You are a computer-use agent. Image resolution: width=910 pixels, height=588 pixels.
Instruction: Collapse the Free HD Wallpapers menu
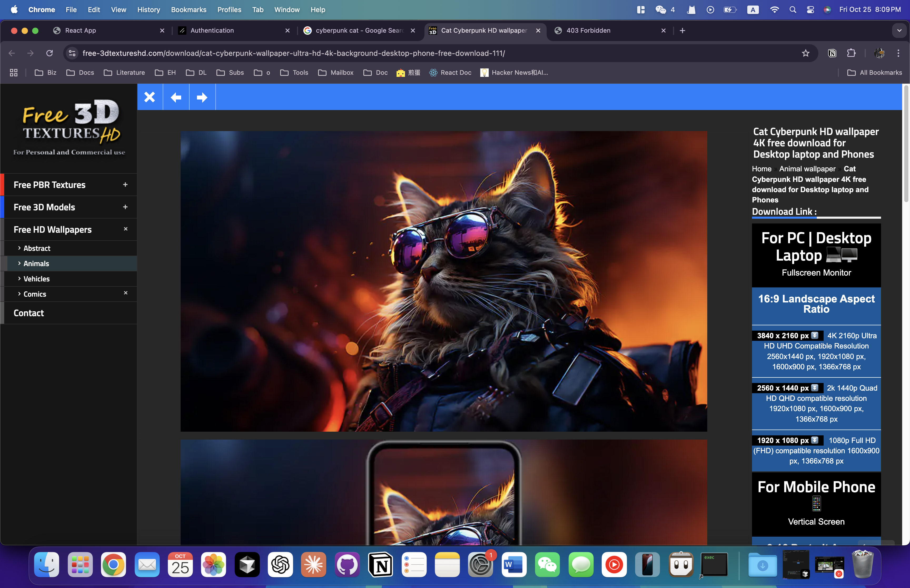point(126,229)
